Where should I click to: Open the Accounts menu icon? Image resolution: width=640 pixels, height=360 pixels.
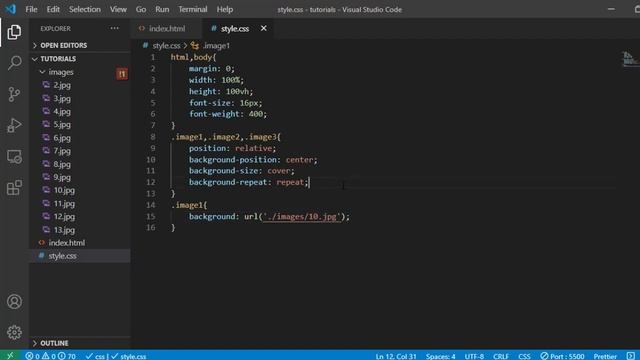point(14,302)
